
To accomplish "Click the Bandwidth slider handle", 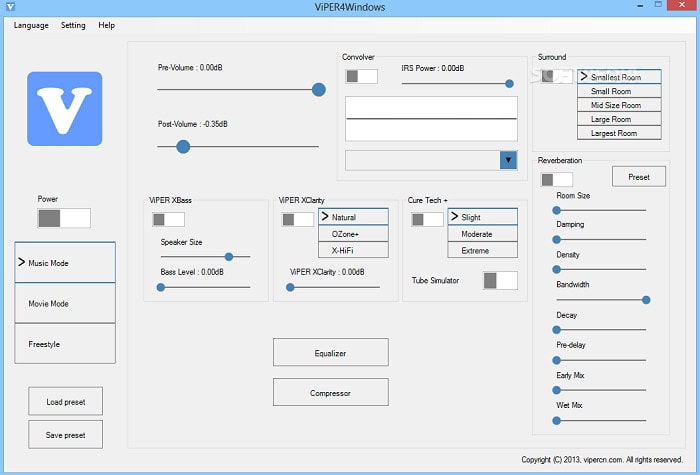I will (x=646, y=300).
